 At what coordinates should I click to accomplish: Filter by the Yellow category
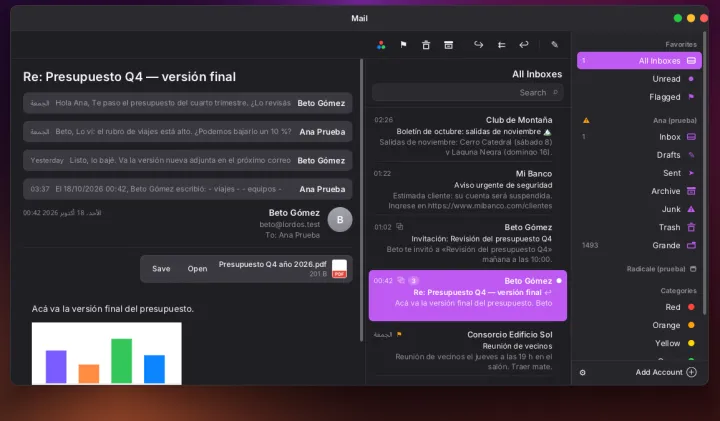click(639, 343)
